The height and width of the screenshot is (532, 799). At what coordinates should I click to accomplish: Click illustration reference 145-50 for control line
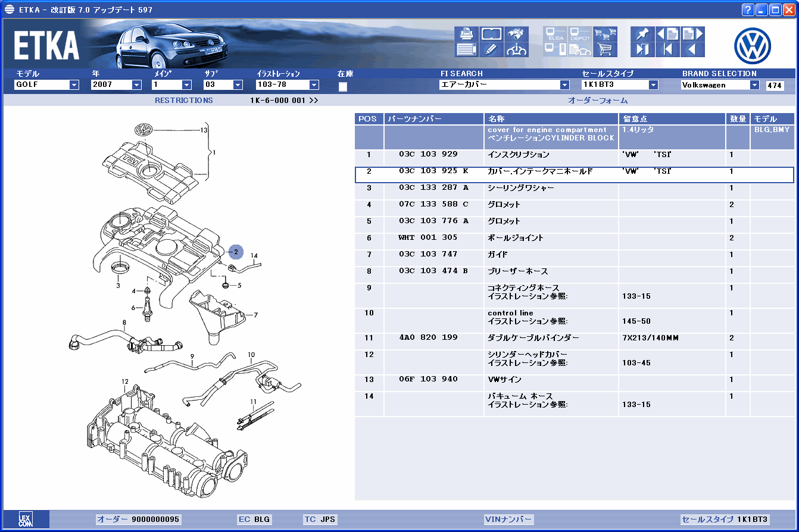point(636,321)
